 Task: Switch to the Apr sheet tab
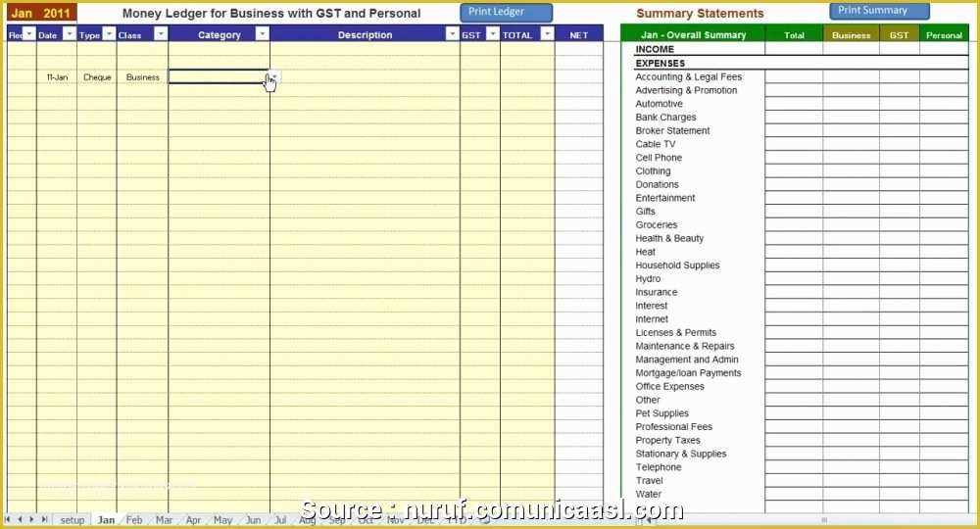pyautogui.click(x=194, y=520)
